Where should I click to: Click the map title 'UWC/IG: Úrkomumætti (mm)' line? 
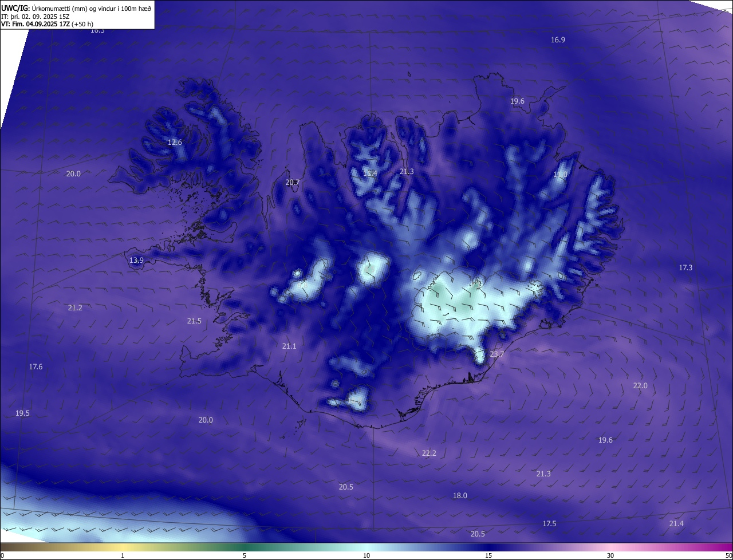click(x=76, y=8)
